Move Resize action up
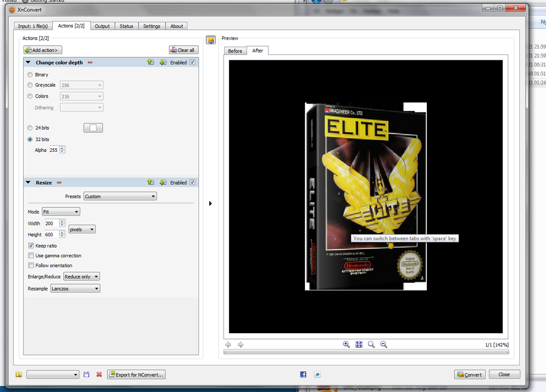The height and width of the screenshot is (392, 546). tap(150, 182)
